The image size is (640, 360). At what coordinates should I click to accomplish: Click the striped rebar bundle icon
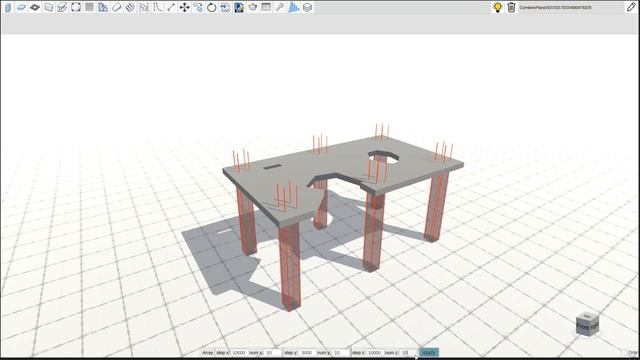[130, 7]
